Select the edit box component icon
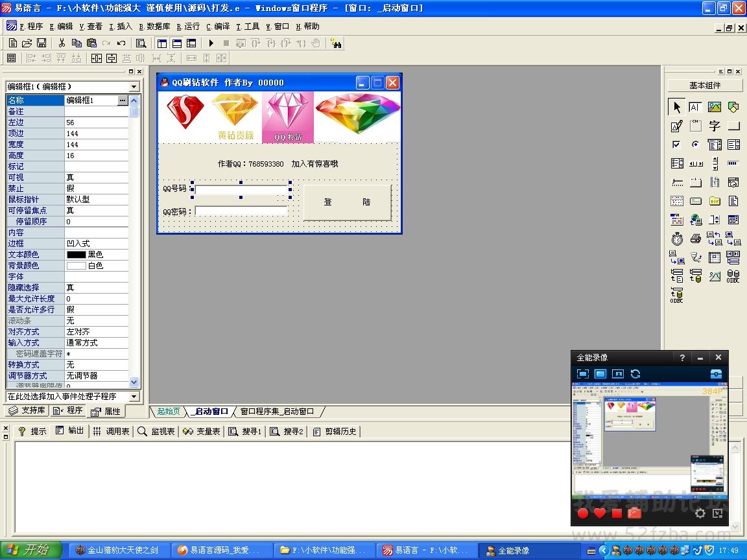Screen dimensions: 747x560 point(695,107)
